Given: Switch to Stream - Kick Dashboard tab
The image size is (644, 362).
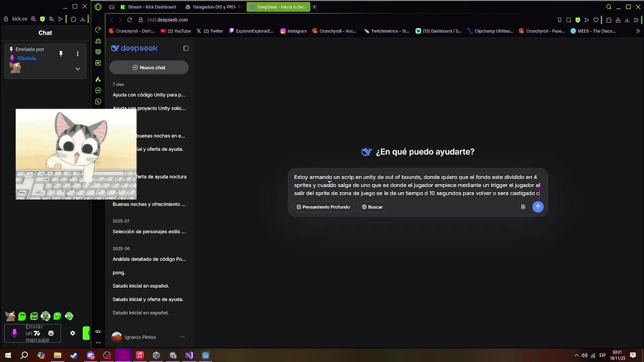Looking at the screenshot, I should [x=148, y=7].
